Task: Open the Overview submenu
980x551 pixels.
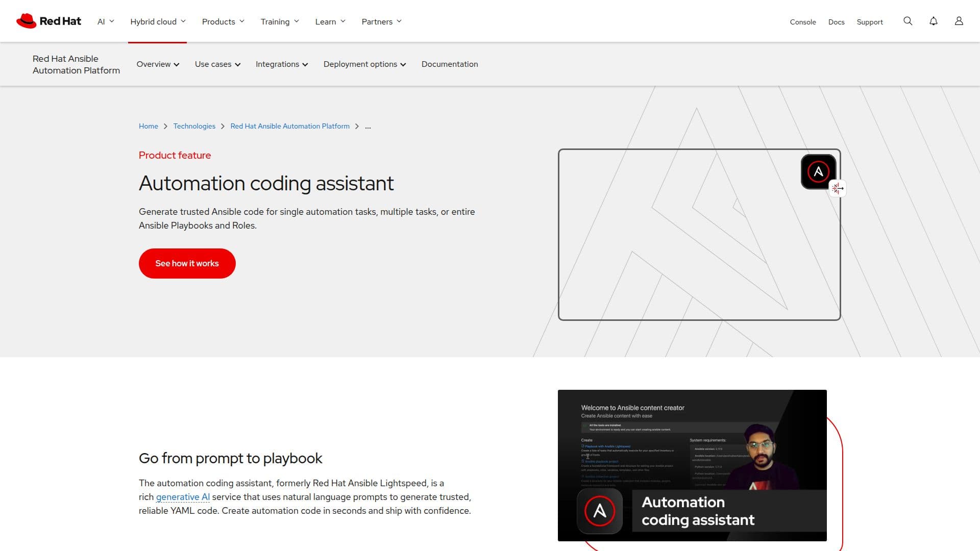Action: click(158, 64)
